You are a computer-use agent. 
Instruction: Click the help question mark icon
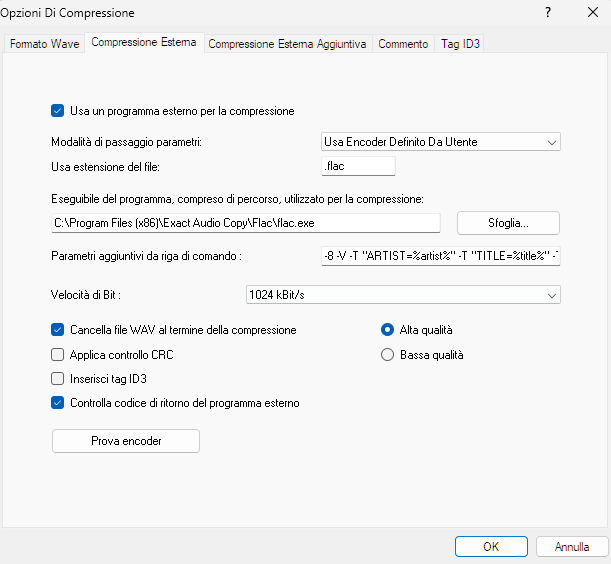547,13
